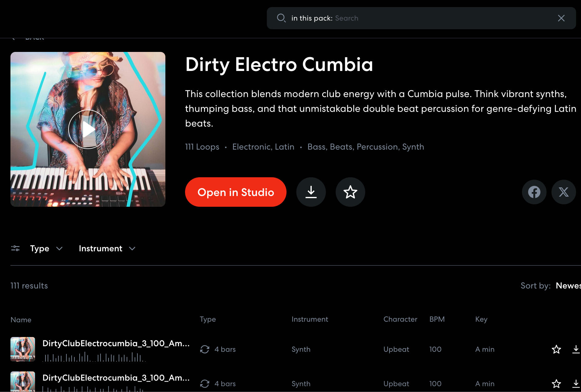The image size is (581, 392).
Task: Share the pack on X
Action: (x=563, y=192)
